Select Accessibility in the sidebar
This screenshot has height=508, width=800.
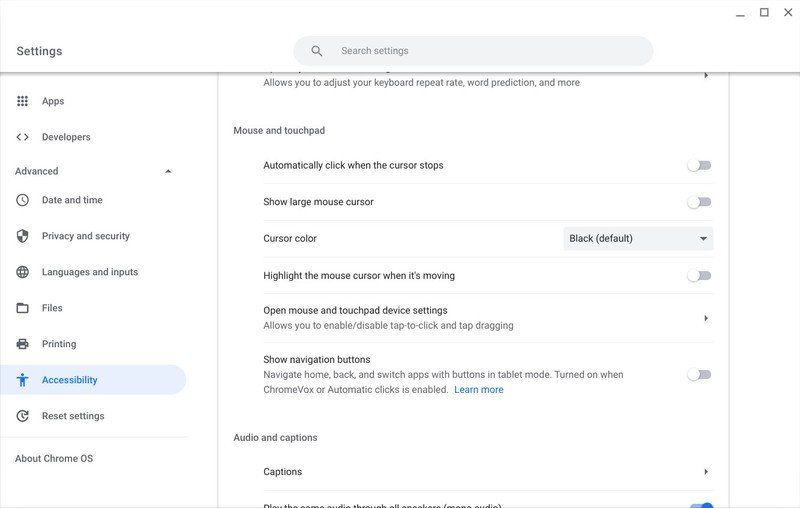70,380
